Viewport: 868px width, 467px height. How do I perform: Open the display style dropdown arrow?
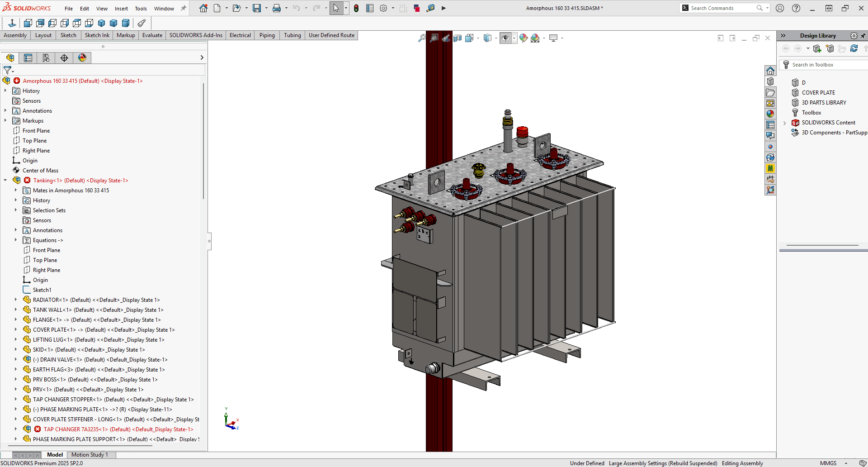click(496, 38)
